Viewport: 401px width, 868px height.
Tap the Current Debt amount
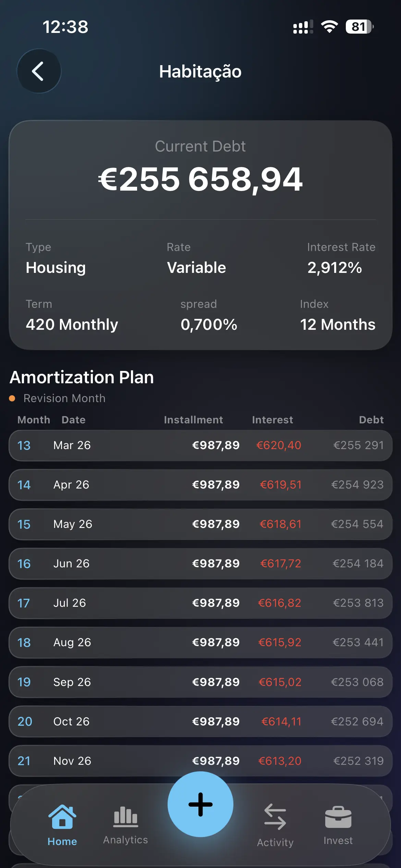(x=200, y=179)
